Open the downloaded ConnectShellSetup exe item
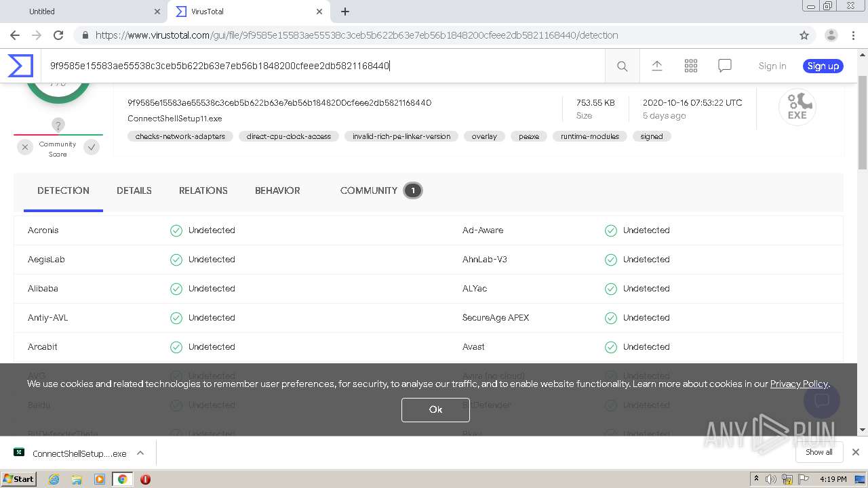Screen dimensions: 868x488 pyautogui.click(x=70, y=453)
